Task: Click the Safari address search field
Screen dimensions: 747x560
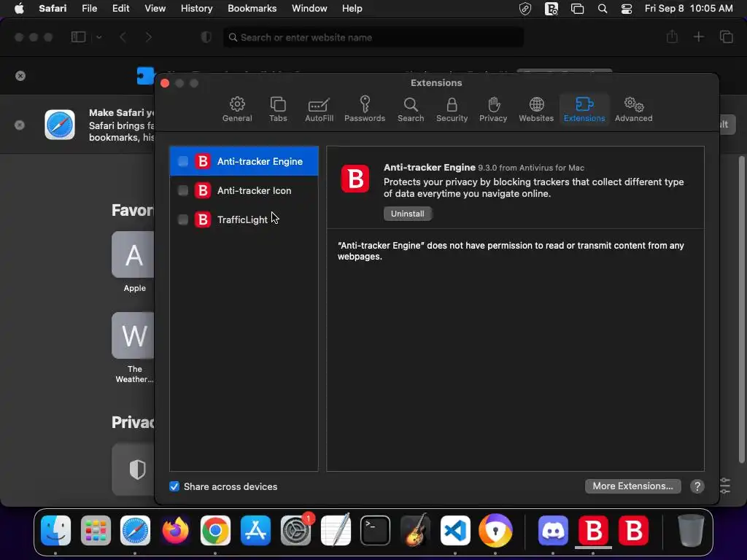Action: click(x=373, y=37)
